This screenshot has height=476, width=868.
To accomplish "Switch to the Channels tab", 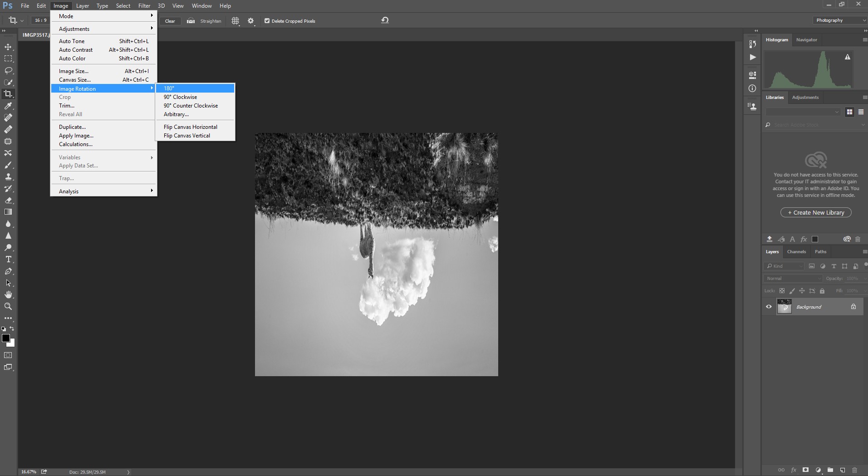I will click(796, 251).
